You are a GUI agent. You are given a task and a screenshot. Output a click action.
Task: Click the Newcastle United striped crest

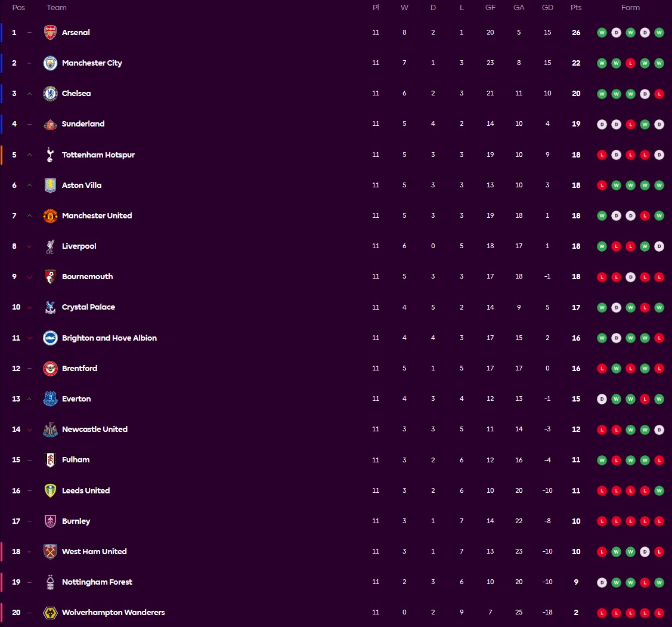[50, 429]
